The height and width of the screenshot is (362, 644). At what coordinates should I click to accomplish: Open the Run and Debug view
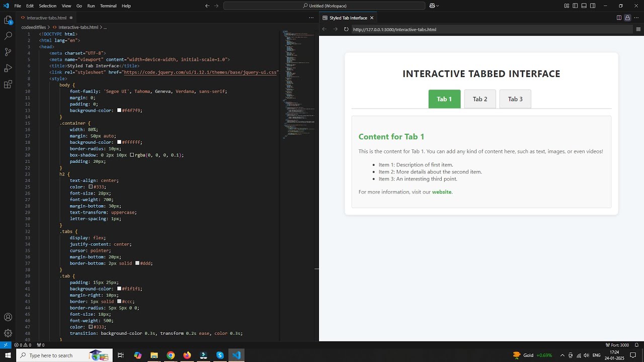coord(8,68)
